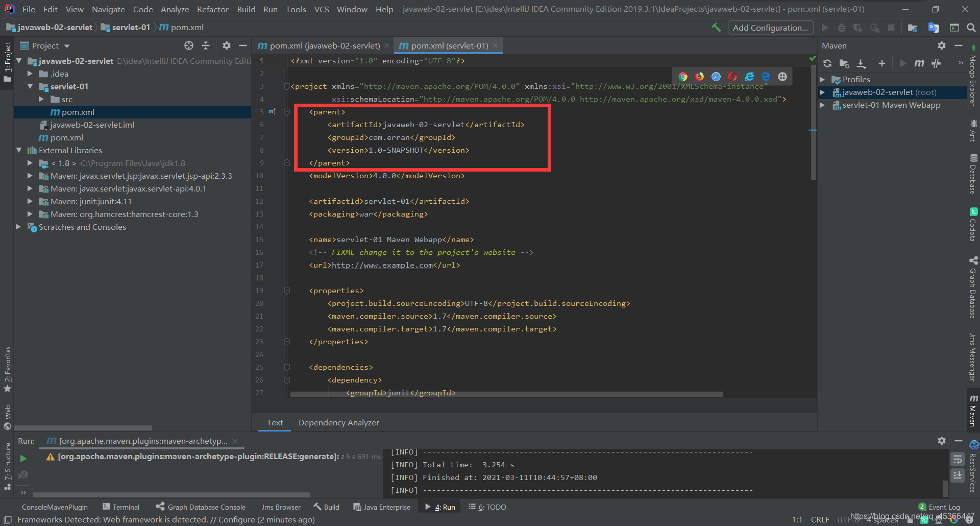This screenshot has width=980, height=526.
Task: Open page preview in Firefox icon
Action: pyautogui.click(x=699, y=77)
